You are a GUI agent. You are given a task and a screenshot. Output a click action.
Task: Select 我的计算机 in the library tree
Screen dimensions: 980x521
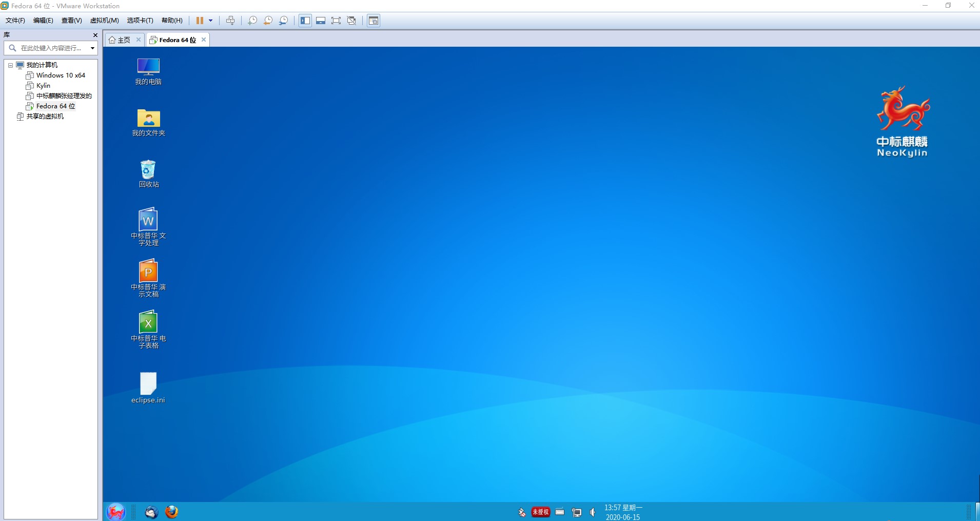(x=42, y=65)
